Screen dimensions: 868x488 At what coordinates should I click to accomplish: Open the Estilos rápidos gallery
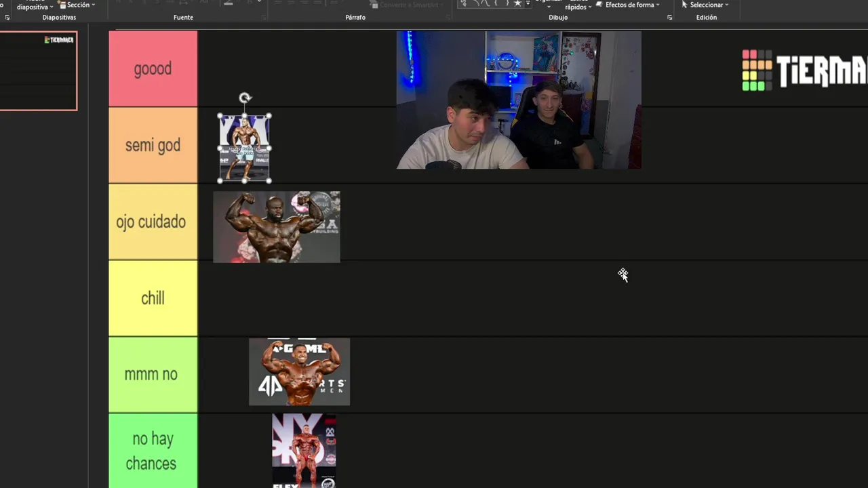(578, 6)
